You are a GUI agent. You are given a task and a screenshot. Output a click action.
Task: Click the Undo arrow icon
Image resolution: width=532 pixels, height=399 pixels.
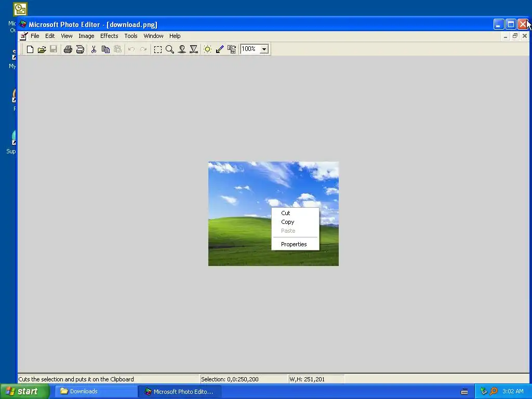[131, 49]
